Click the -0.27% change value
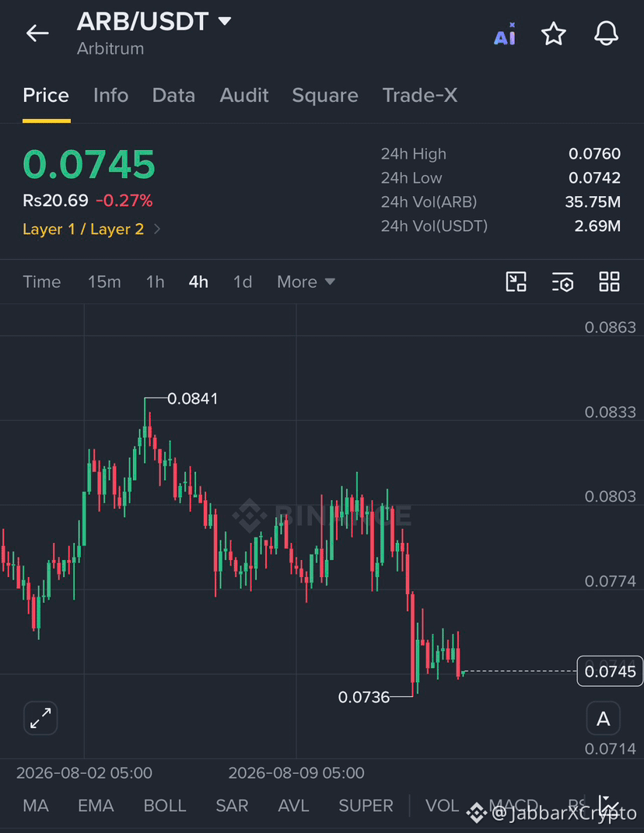 (124, 201)
